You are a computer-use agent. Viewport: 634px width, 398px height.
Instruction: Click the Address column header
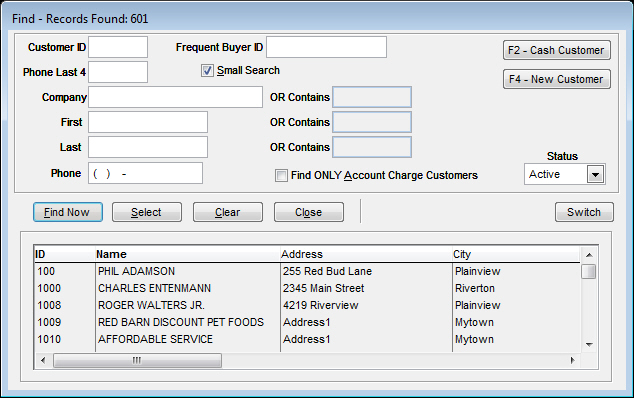366,254
